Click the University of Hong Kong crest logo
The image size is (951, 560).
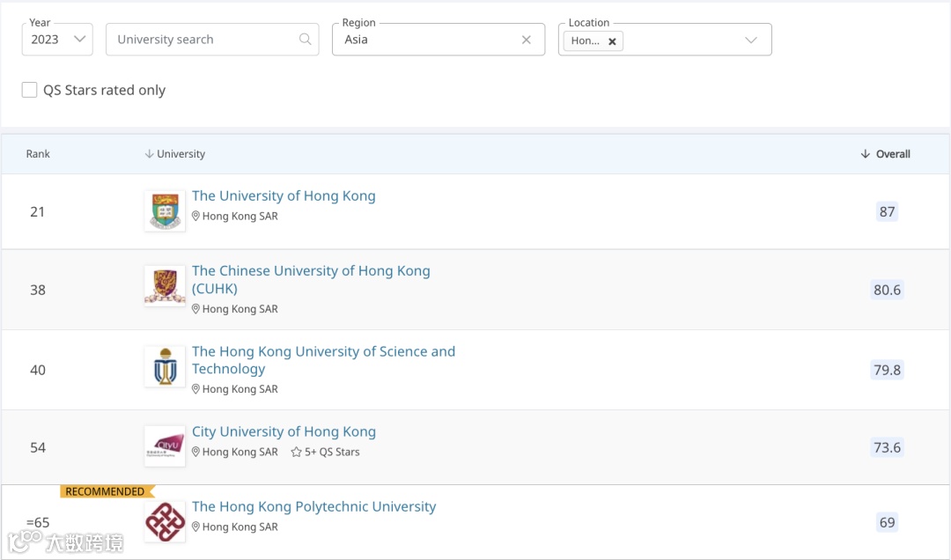pos(165,211)
